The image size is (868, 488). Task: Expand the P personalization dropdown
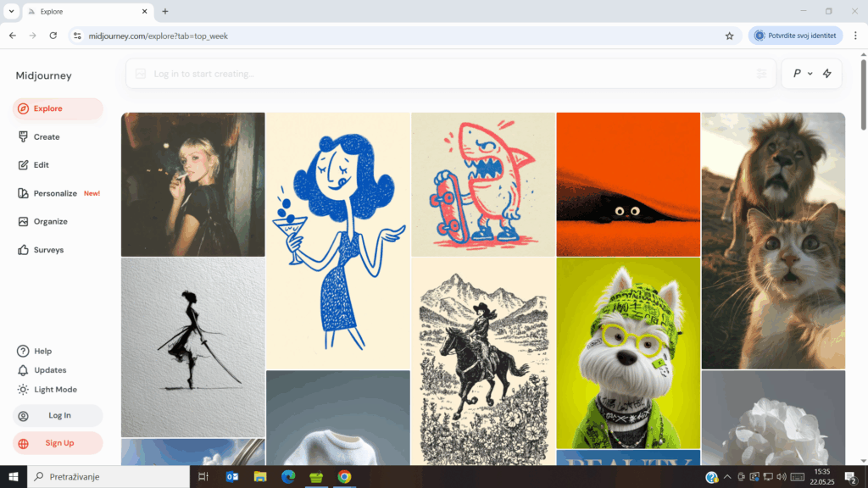point(802,74)
